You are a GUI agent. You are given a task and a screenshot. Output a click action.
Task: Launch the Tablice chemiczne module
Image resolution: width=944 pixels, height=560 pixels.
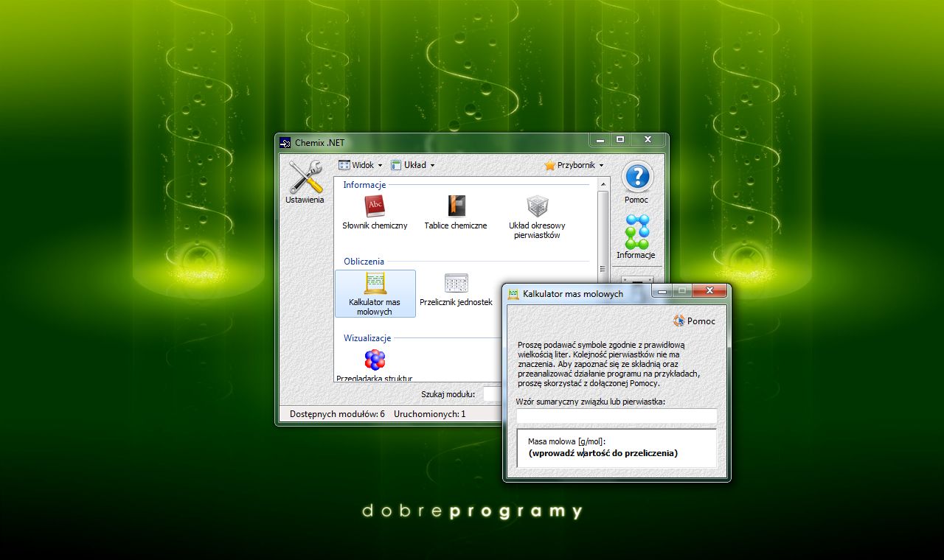pos(456,213)
